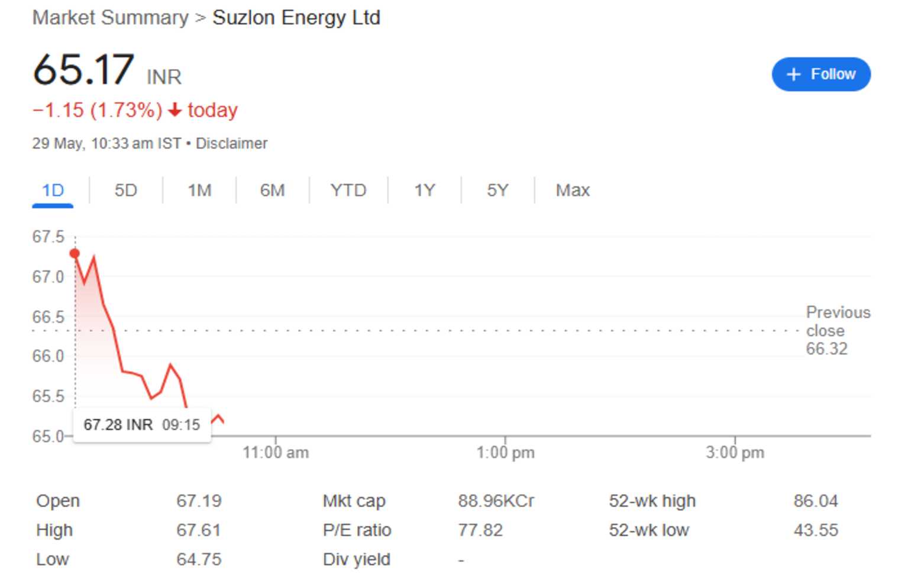Open the Disclaimer link
The image size is (924, 581).
pos(232,143)
